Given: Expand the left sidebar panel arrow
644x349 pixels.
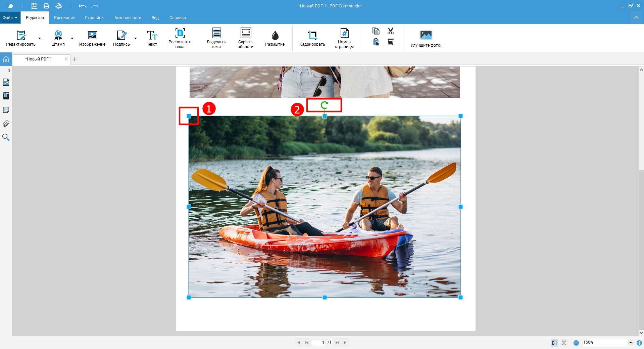Looking at the screenshot, I should point(9,71).
